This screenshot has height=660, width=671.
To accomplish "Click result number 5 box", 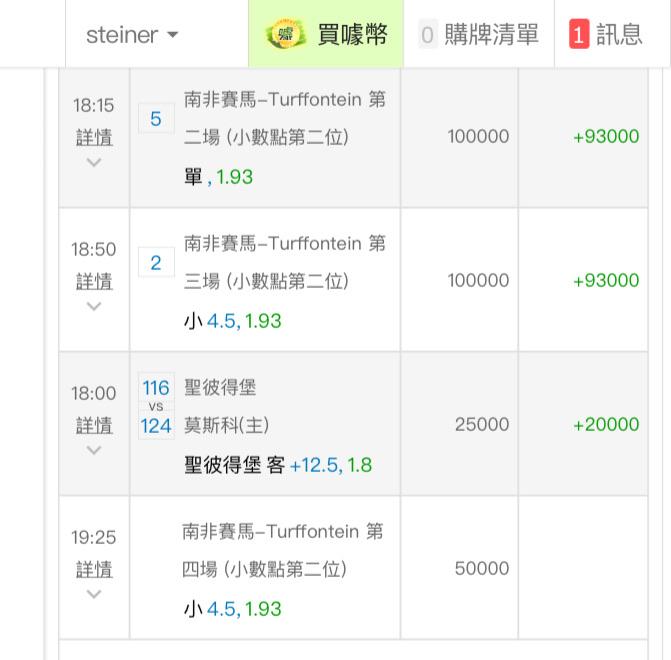I will 156,119.
